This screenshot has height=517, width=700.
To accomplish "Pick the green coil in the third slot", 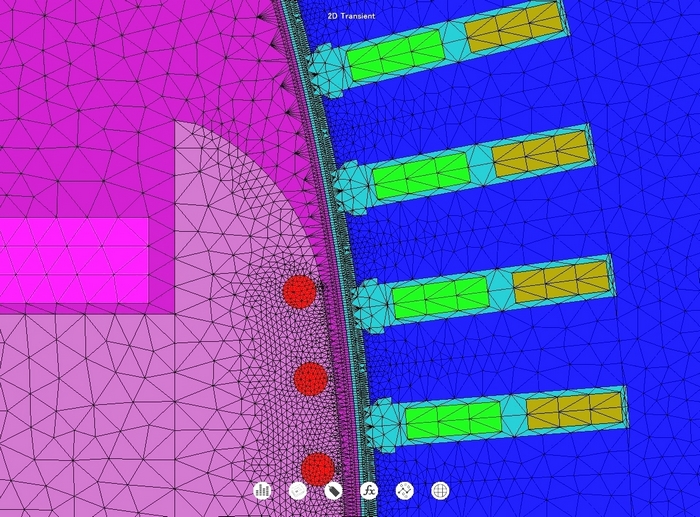I will (x=440, y=297).
